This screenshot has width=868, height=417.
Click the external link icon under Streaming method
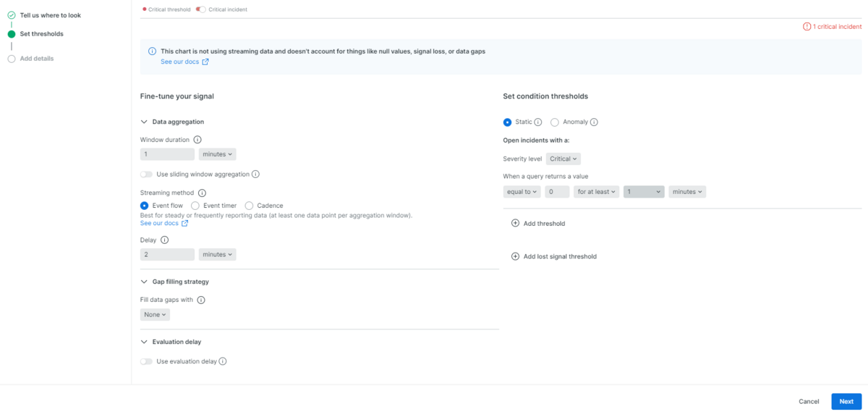[185, 224]
